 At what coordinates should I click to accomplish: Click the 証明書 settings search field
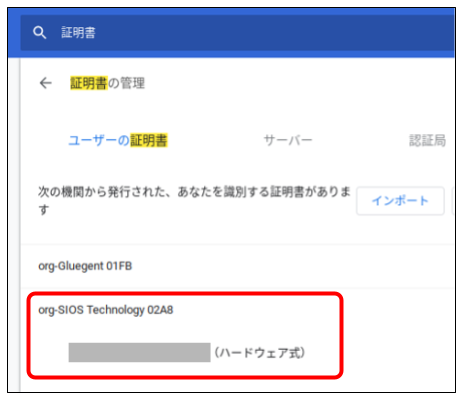238,33
